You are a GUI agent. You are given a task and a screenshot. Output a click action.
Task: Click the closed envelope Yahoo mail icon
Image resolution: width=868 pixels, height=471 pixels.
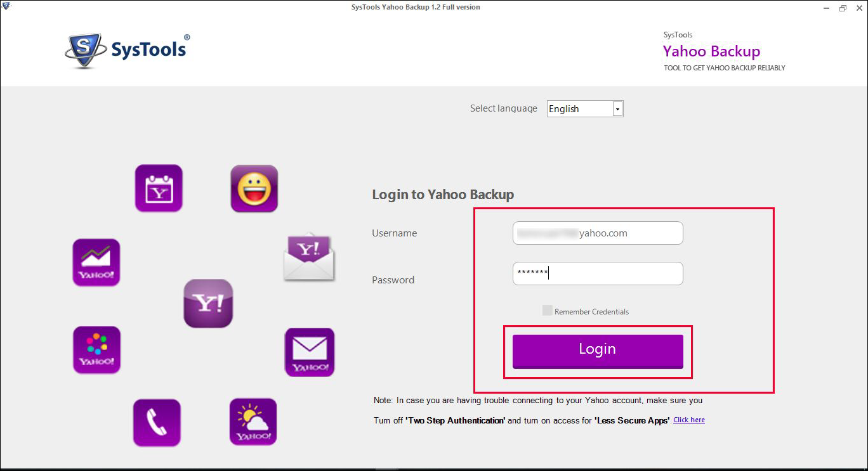click(x=310, y=352)
